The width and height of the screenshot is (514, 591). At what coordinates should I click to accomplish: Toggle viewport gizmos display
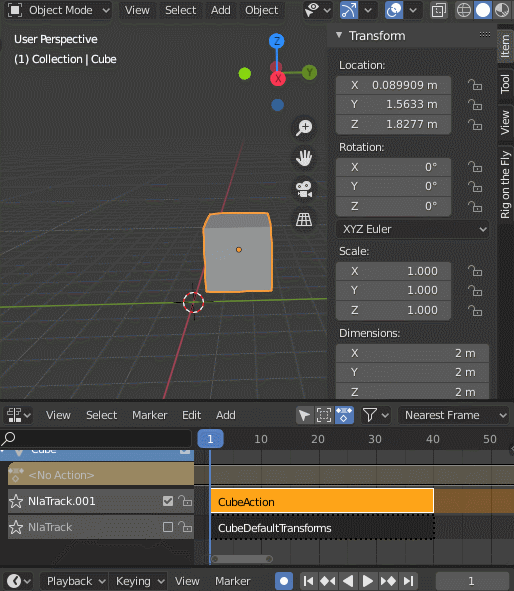pyautogui.click(x=349, y=10)
